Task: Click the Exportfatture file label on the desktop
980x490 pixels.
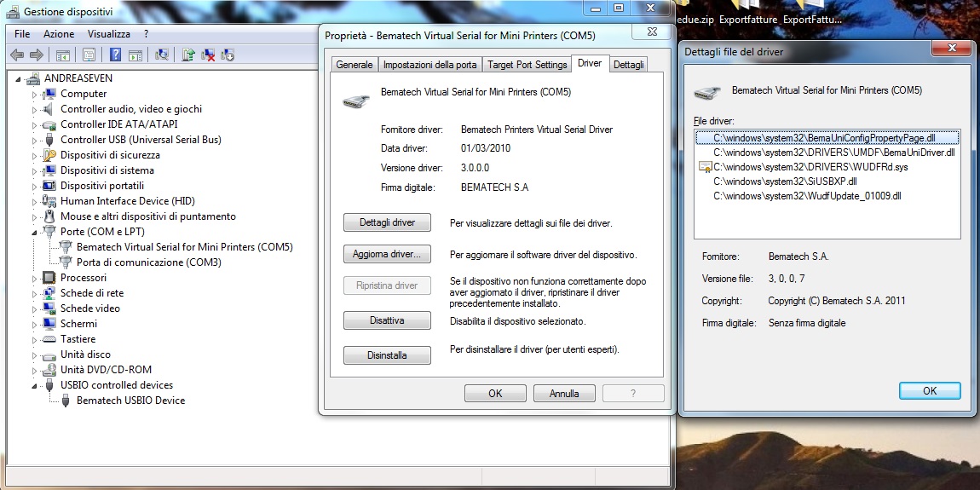Action: [x=747, y=20]
